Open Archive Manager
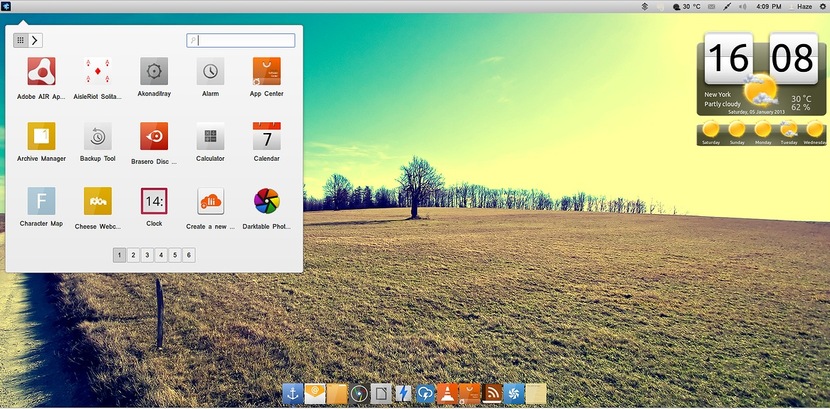Image resolution: width=830 pixels, height=409 pixels. (x=41, y=136)
